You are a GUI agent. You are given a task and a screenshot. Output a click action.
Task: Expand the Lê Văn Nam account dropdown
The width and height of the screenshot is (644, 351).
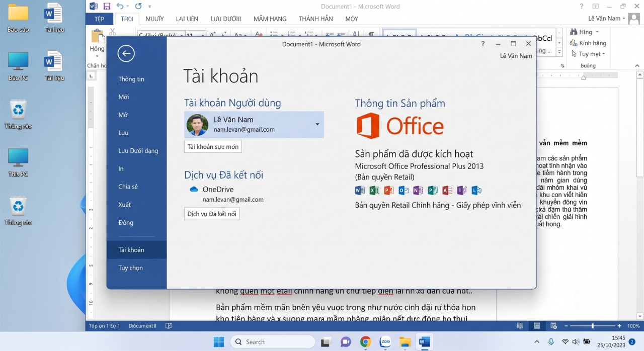tap(317, 124)
